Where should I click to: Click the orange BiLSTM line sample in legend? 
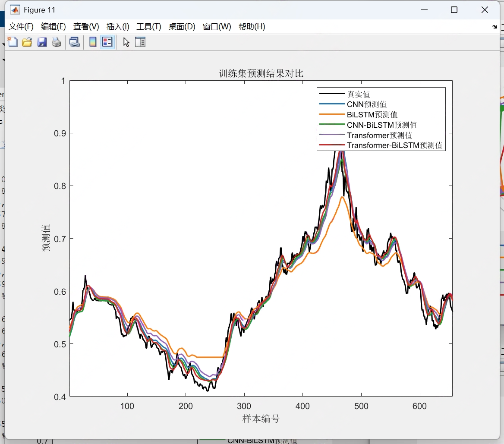pyautogui.click(x=332, y=114)
